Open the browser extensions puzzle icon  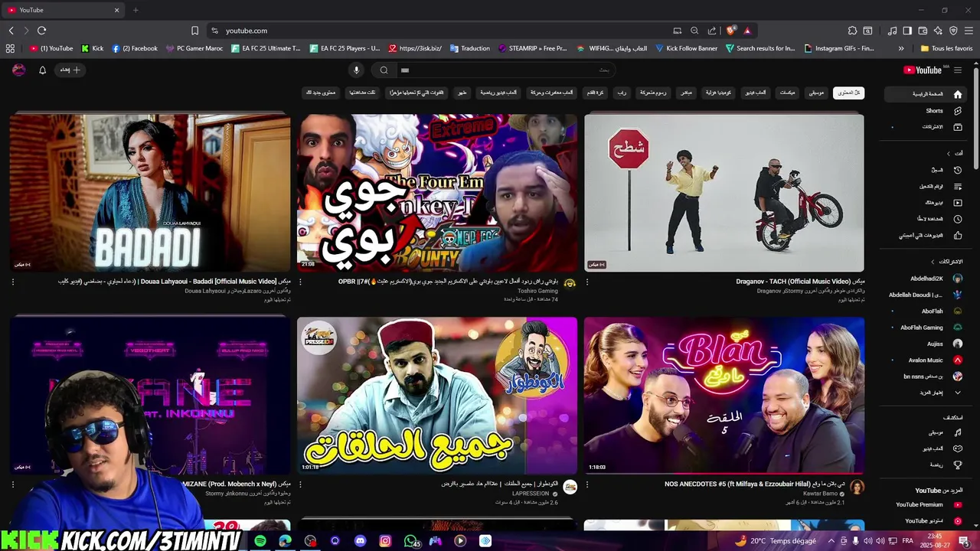click(x=852, y=31)
